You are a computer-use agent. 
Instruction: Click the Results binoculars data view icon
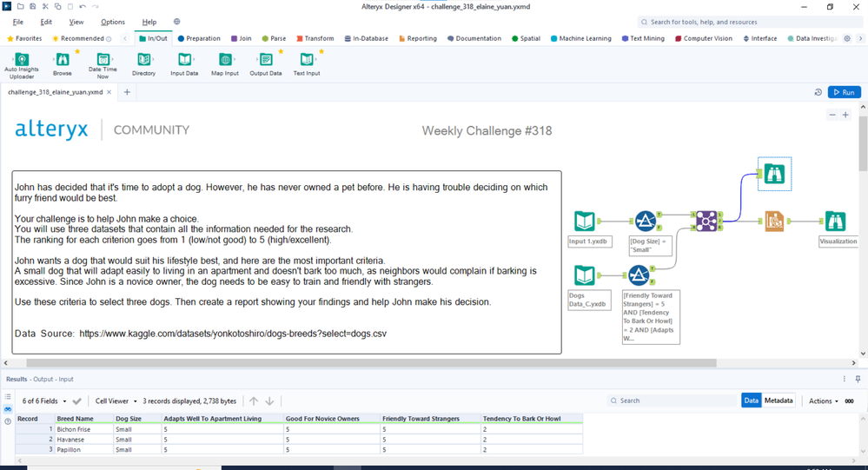point(8,409)
